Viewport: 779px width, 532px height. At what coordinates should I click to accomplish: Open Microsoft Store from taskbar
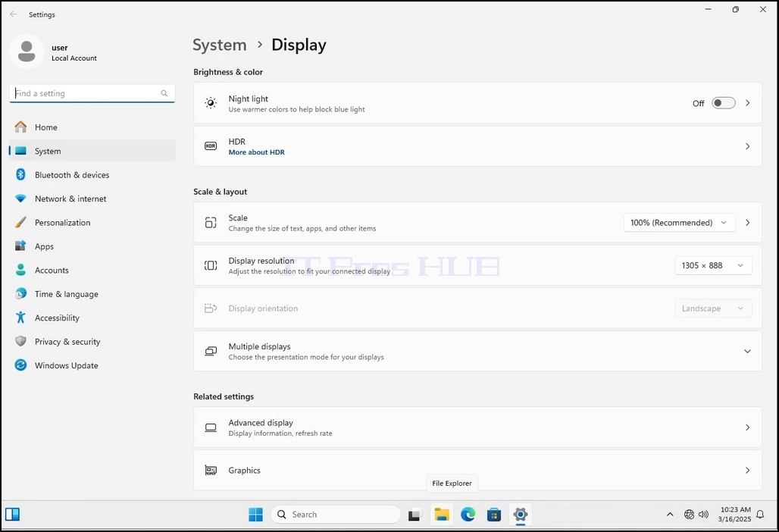tap(494, 515)
